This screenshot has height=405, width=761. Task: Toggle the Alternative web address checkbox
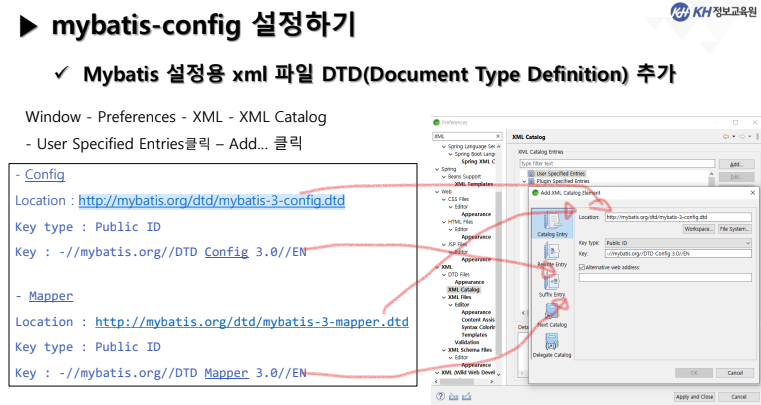pyautogui.click(x=582, y=267)
